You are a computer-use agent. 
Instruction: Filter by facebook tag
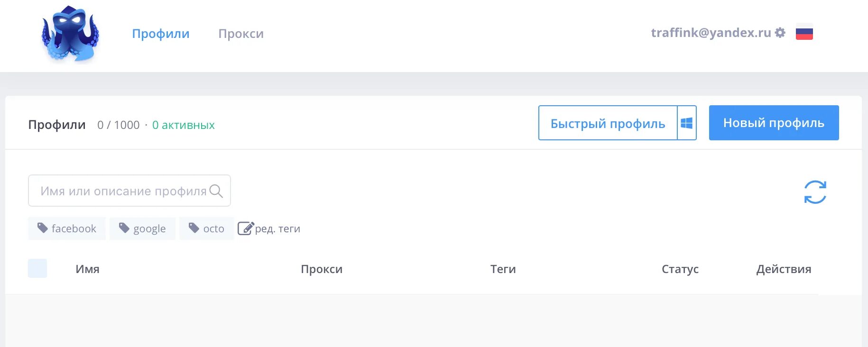(x=67, y=228)
